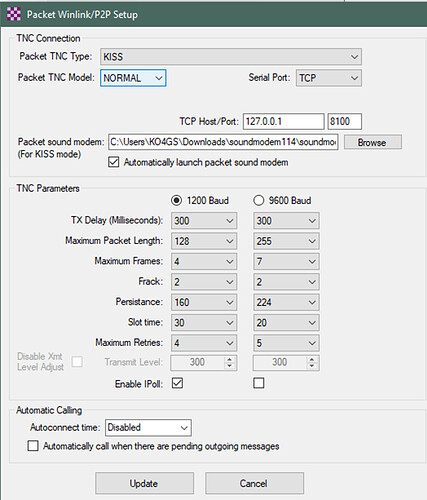Open the Autoconnect time dropdown
This screenshot has width=427, height=500.
[148, 428]
